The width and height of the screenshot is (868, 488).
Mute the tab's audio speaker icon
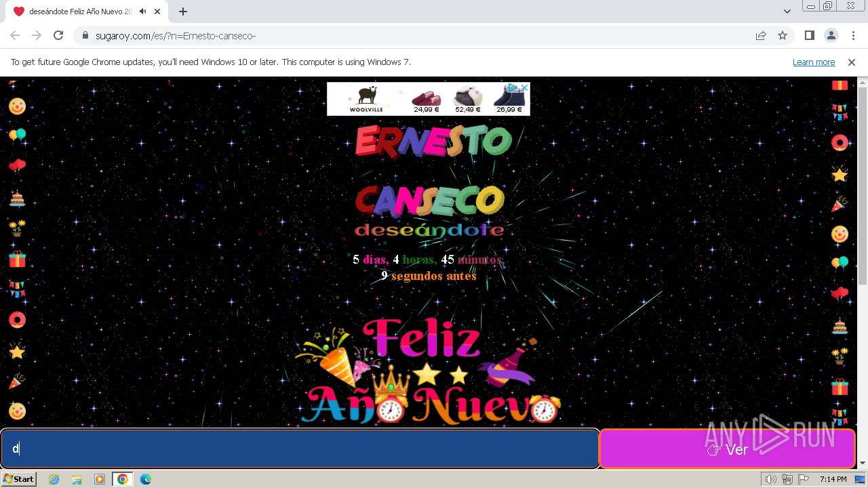(x=143, y=12)
